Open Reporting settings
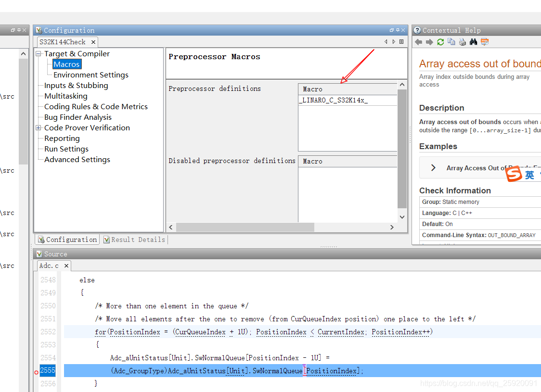 click(x=62, y=138)
